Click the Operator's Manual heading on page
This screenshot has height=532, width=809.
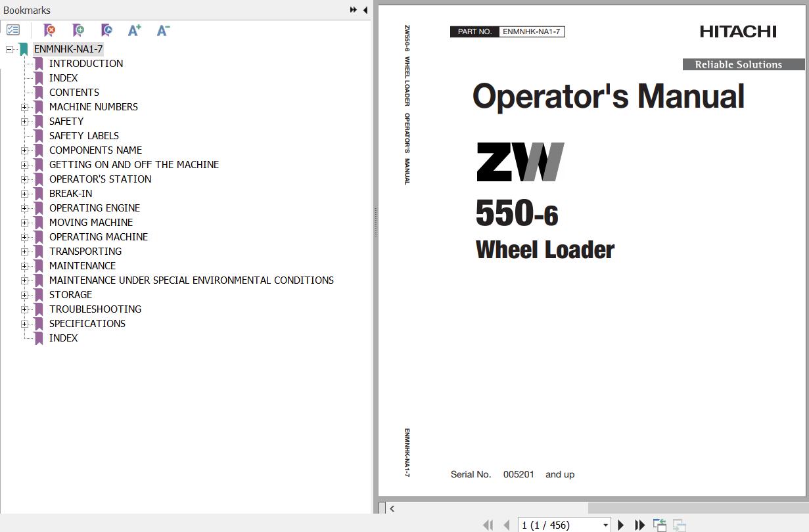(x=609, y=97)
